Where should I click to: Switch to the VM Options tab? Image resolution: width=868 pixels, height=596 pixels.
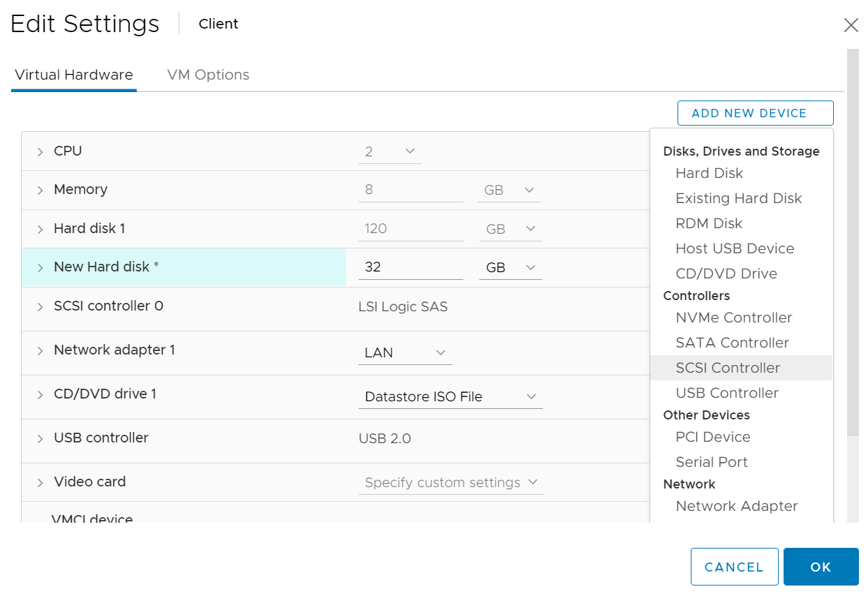point(207,75)
